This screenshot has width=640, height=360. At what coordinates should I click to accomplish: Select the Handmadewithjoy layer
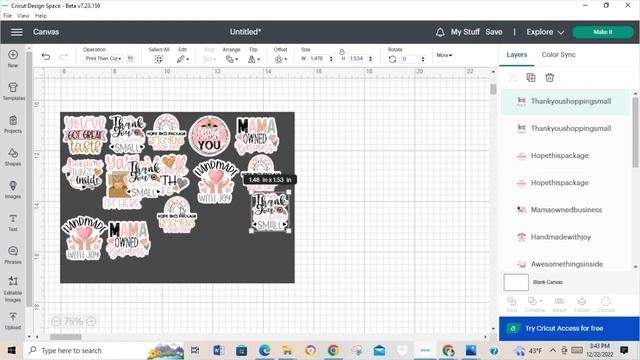565,237
